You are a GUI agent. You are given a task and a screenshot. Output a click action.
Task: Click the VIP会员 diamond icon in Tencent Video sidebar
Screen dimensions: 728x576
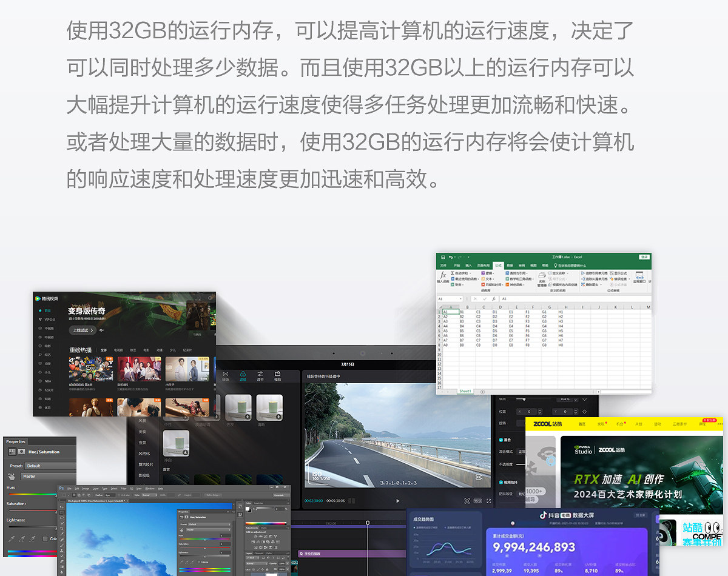[40, 320]
